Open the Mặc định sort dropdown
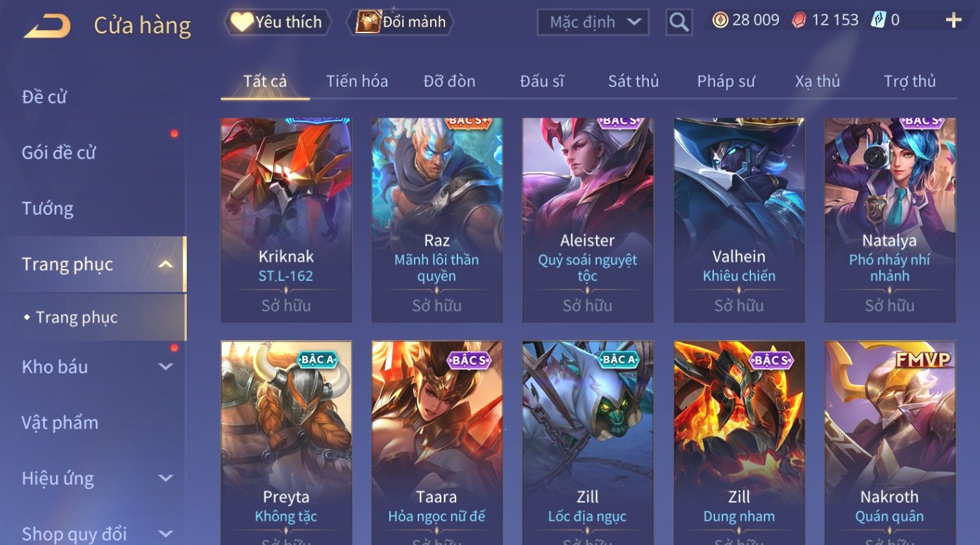This screenshot has width=980, height=545. tap(593, 22)
